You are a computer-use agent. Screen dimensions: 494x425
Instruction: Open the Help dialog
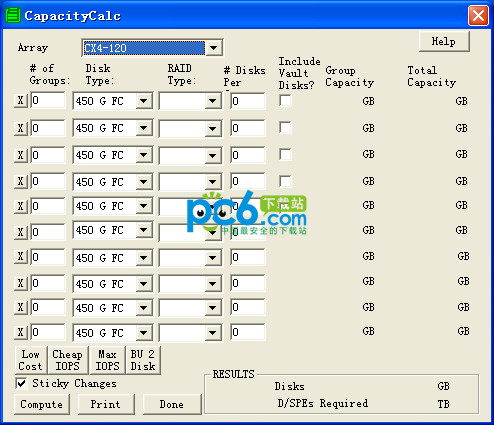(444, 41)
